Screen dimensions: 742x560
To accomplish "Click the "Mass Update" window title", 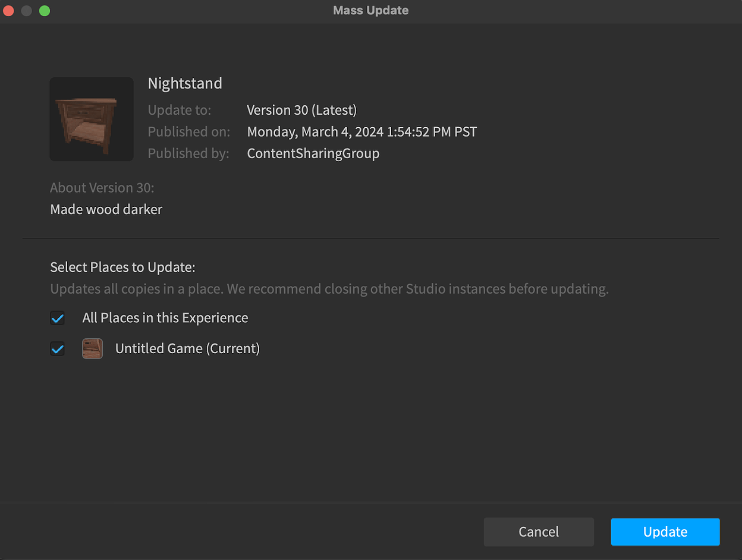I will click(370, 10).
